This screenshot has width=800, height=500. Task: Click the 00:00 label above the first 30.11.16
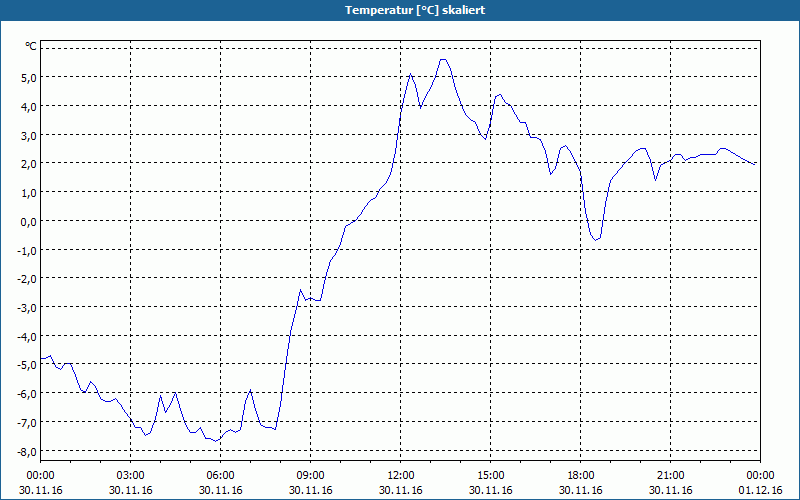(x=40, y=476)
